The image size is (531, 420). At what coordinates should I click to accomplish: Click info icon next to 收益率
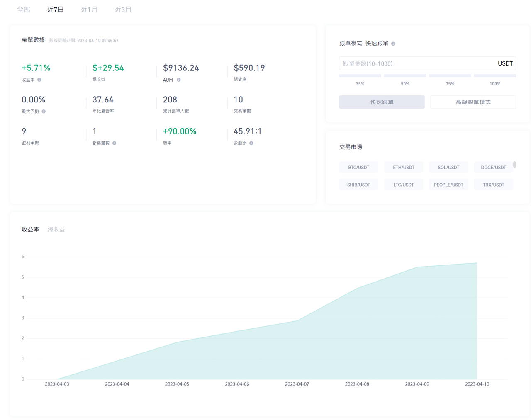[39, 80]
